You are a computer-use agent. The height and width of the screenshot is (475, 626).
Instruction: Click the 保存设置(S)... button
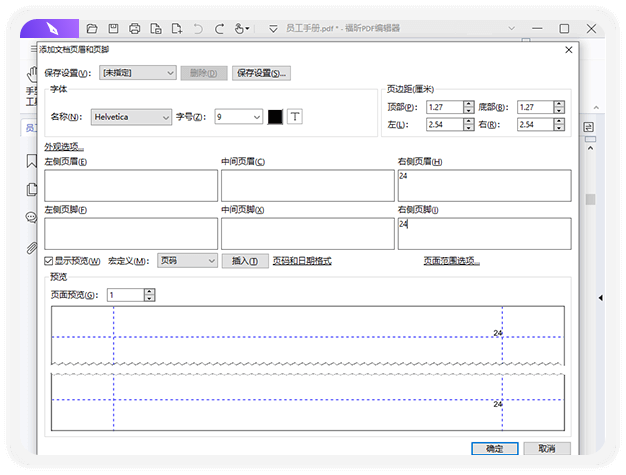(261, 73)
